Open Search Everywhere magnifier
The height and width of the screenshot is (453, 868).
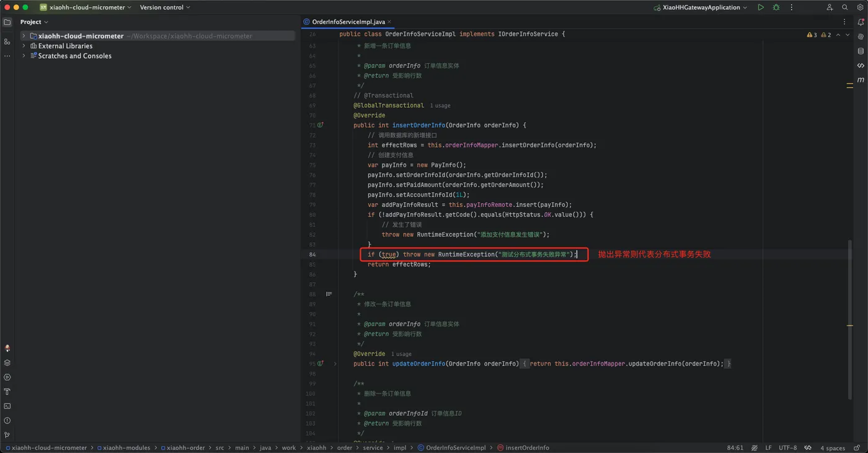(x=845, y=7)
